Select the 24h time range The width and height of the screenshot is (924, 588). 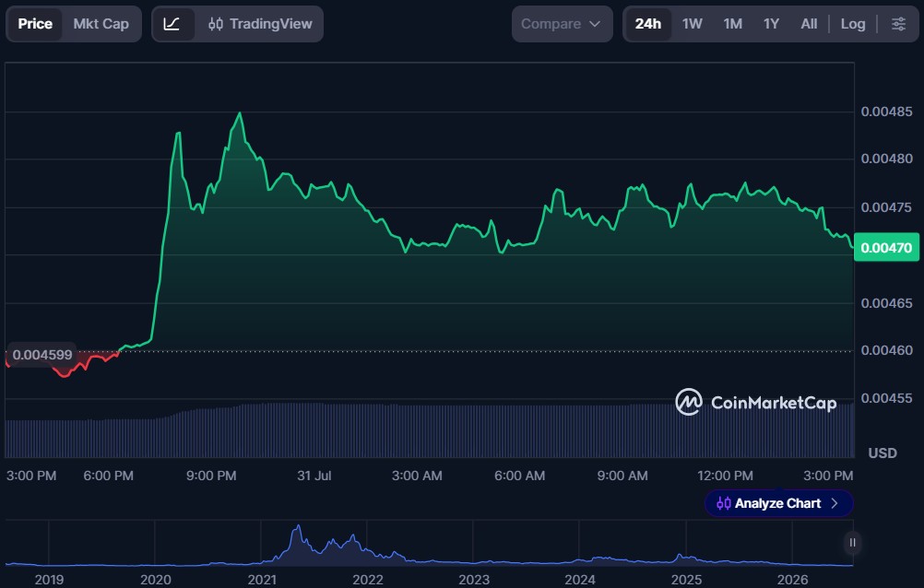point(647,24)
